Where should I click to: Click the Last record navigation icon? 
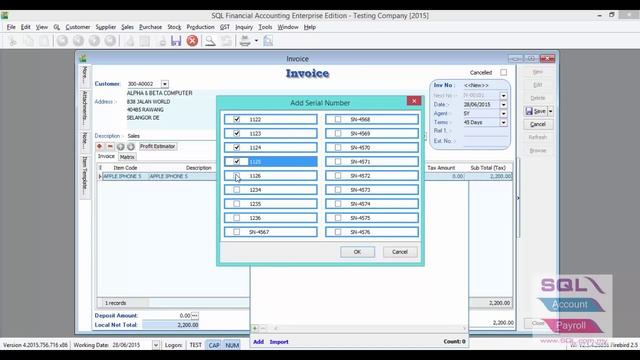110,41
